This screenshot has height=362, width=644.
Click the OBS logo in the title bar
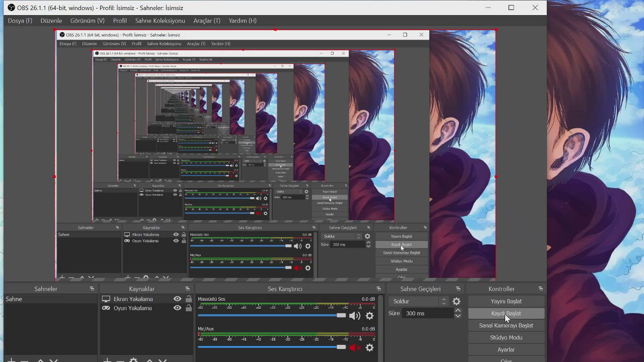pyautogui.click(x=11, y=8)
